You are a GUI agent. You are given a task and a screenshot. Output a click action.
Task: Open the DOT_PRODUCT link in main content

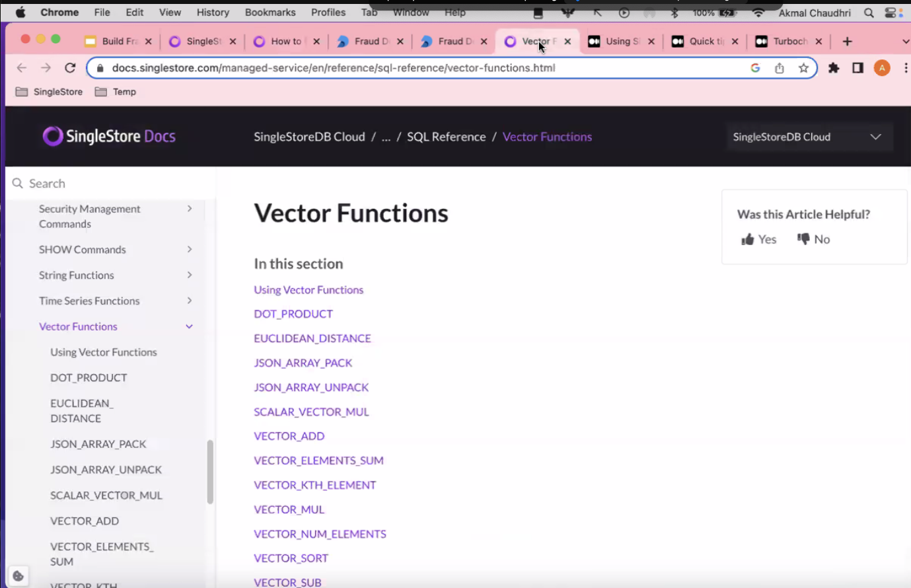pyautogui.click(x=293, y=314)
